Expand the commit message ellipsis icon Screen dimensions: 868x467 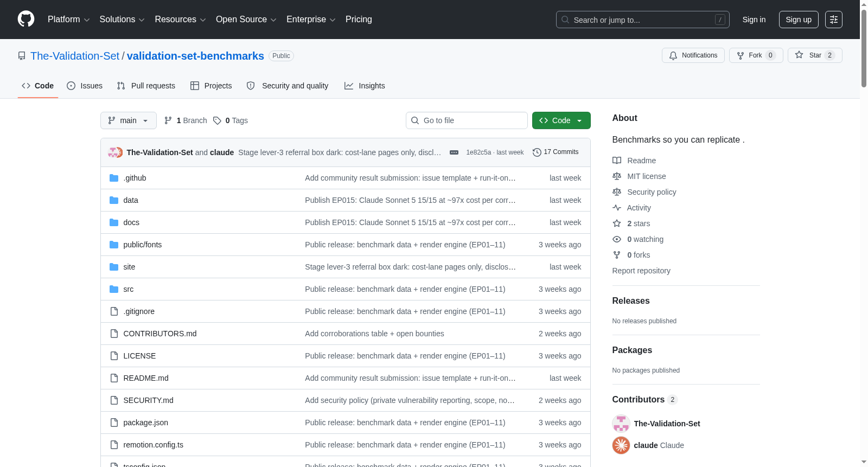454,152
